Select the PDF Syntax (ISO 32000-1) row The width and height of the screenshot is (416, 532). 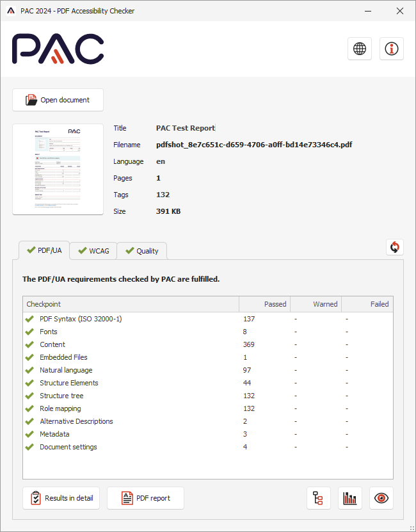coord(208,319)
